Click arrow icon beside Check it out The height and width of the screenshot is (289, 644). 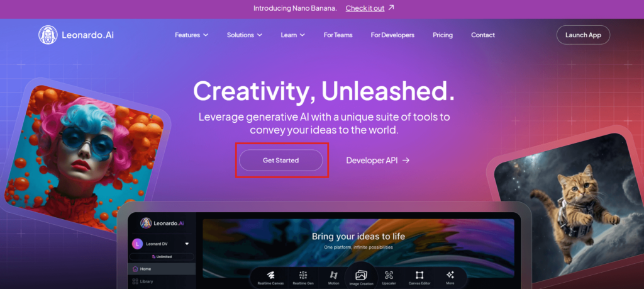coord(391,8)
